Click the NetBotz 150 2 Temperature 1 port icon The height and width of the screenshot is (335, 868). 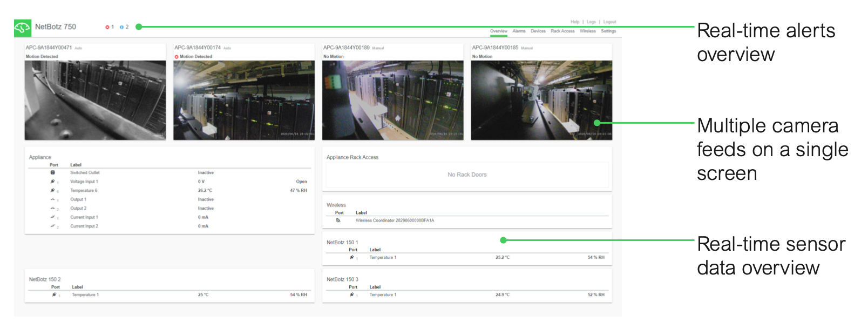[x=54, y=294]
